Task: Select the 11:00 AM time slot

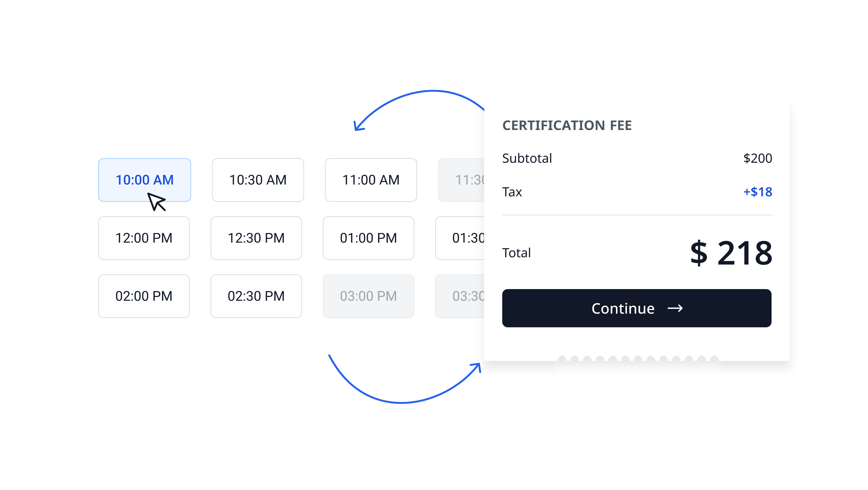Action: [371, 180]
